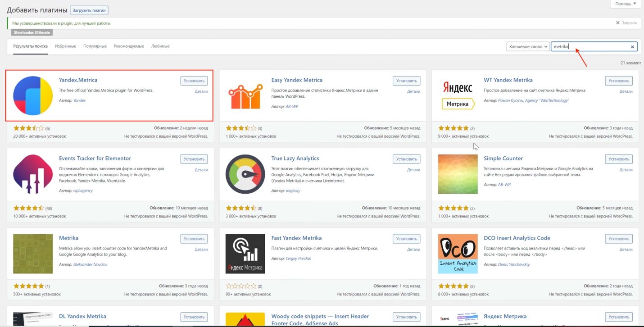
Task: Install the Яндекс Метрика plugin
Action: 619,317
